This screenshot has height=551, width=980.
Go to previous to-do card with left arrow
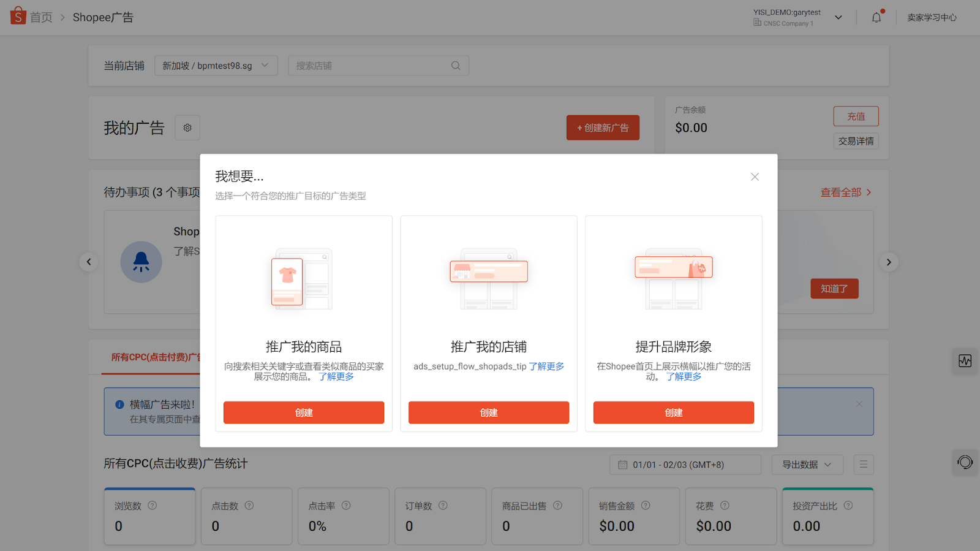tap(89, 262)
